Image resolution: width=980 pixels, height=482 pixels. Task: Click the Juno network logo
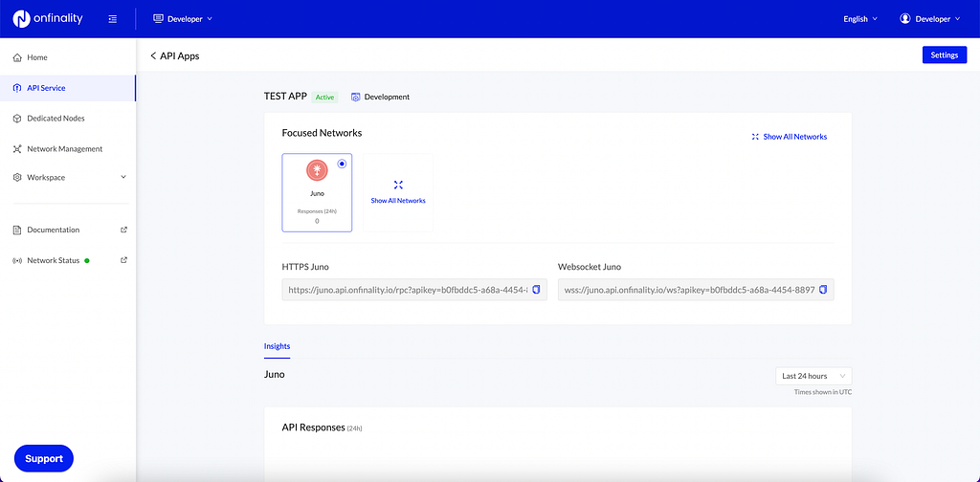pyautogui.click(x=317, y=170)
